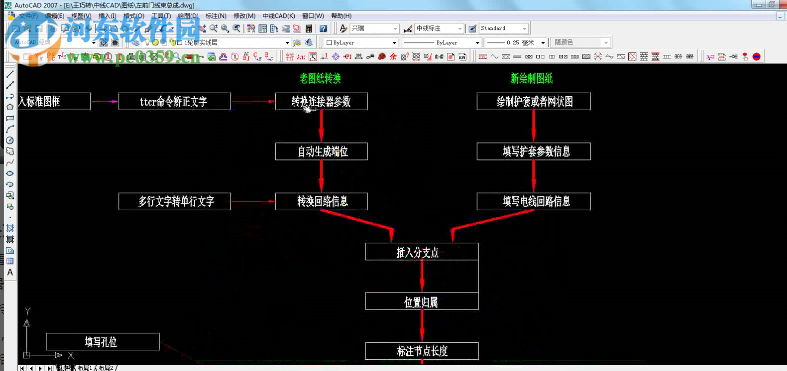Open the 中线CAD(K) menu

(x=279, y=16)
